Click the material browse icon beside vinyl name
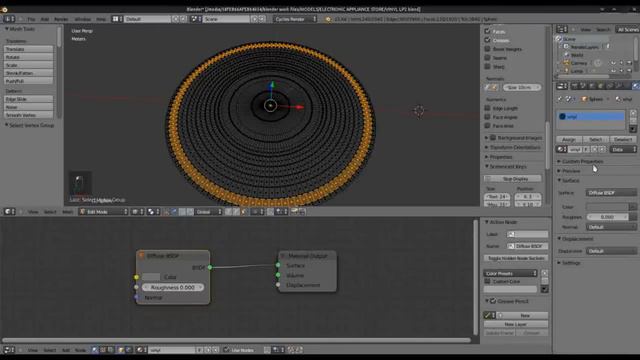 561,149
